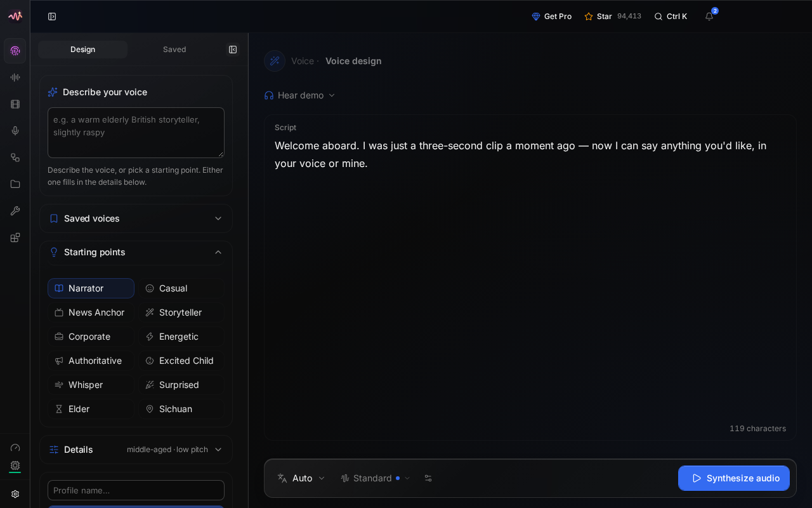Select Casual starting point
Viewport: 812px width, 508px height.
[x=181, y=288]
